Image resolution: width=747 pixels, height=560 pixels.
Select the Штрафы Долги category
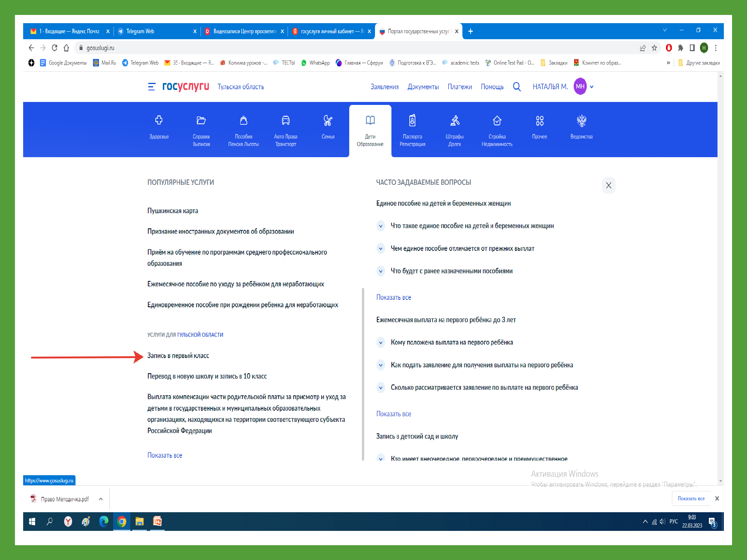(x=455, y=131)
